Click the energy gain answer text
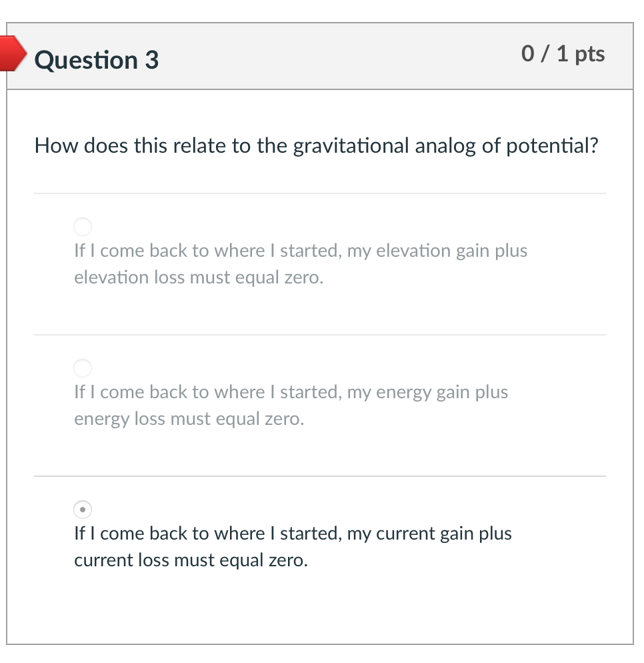 click(291, 405)
